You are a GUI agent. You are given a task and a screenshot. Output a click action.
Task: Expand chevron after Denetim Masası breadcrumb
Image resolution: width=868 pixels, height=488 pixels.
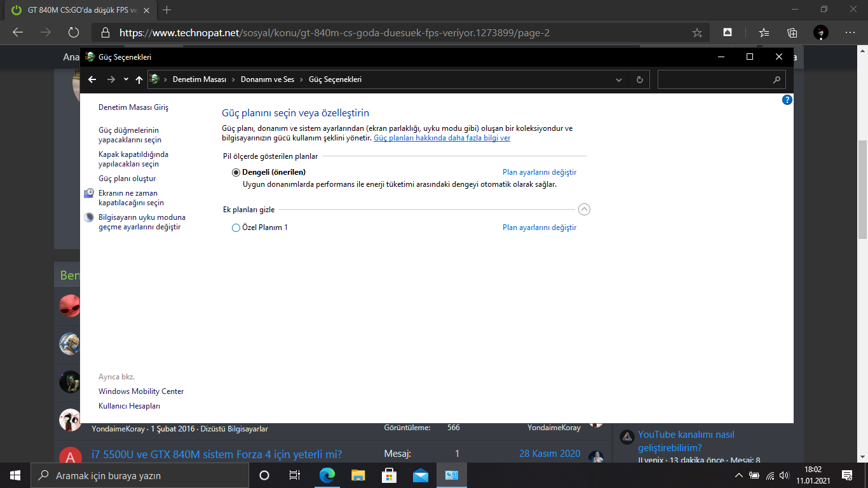[x=233, y=79]
